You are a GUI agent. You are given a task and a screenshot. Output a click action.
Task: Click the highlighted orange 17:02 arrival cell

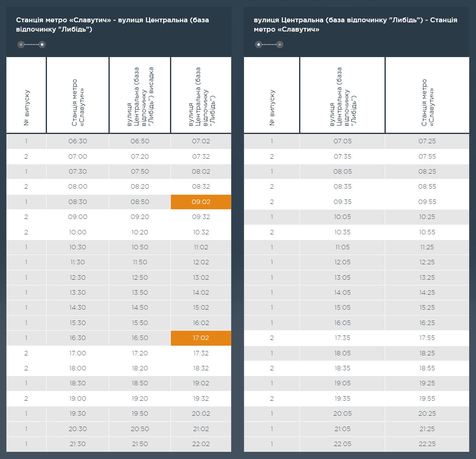pyautogui.click(x=201, y=338)
